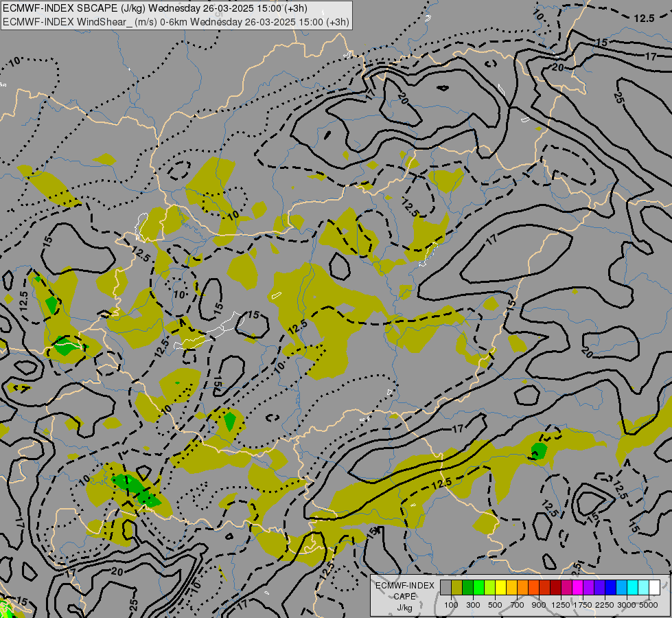Viewport: 672px width, 618px height.
Task: Select the red swatch right of 900 tick
Action: click(545, 587)
